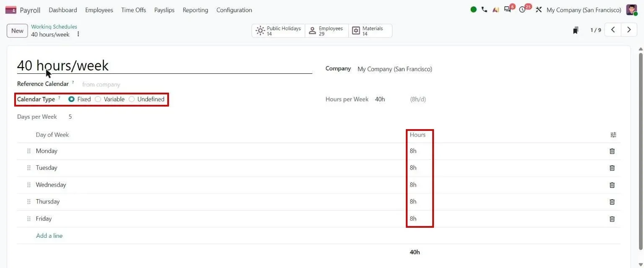Click the 8h hours cell for Monday

point(413,151)
